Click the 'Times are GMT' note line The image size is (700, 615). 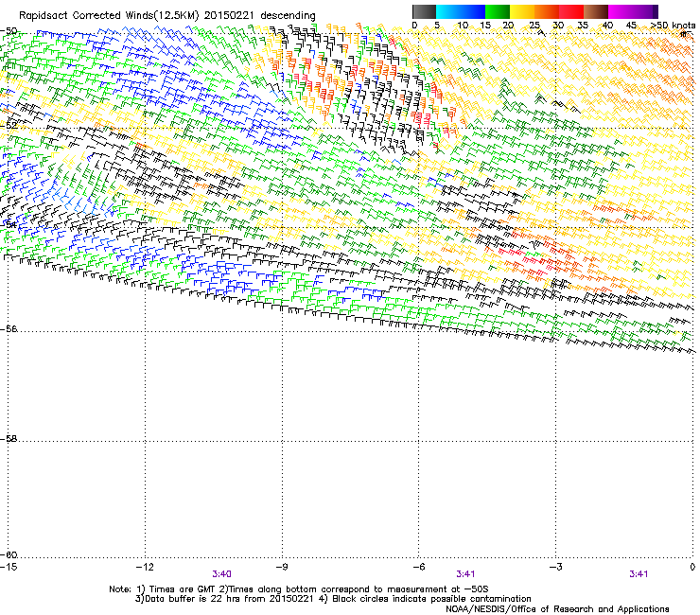[x=299, y=589]
